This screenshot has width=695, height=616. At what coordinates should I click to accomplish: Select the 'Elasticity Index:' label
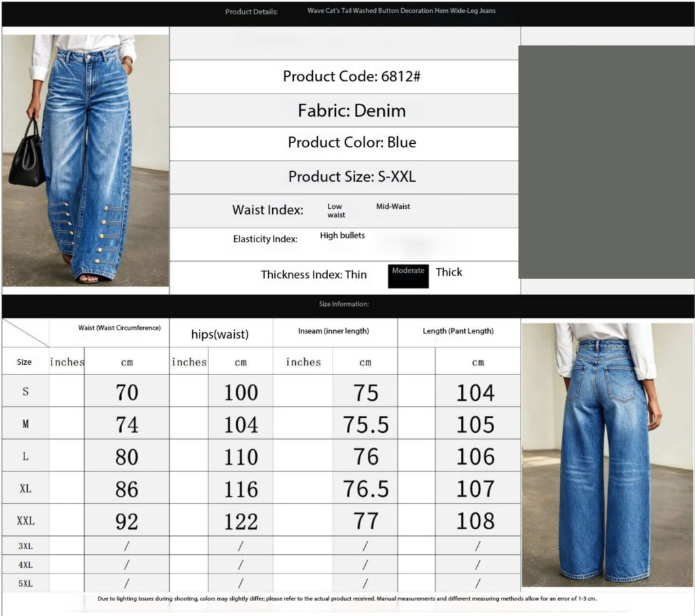click(265, 239)
